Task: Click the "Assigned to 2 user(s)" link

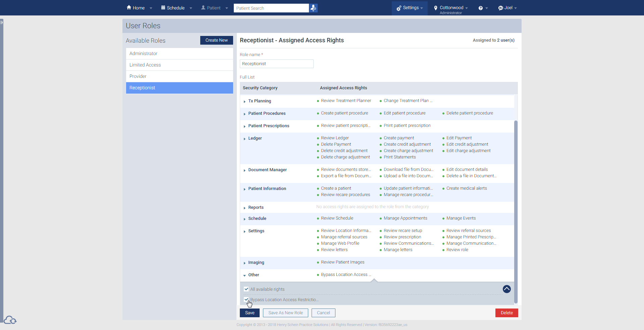Action: (493, 40)
